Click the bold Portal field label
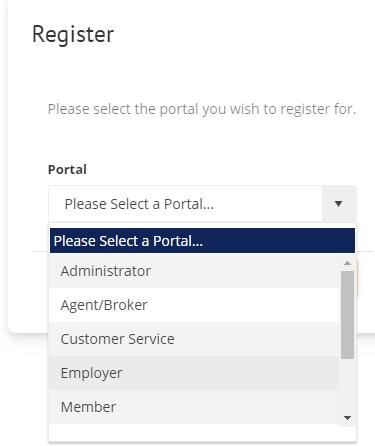Image resolution: width=375 pixels, height=446 pixels. pyautogui.click(x=67, y=169)
